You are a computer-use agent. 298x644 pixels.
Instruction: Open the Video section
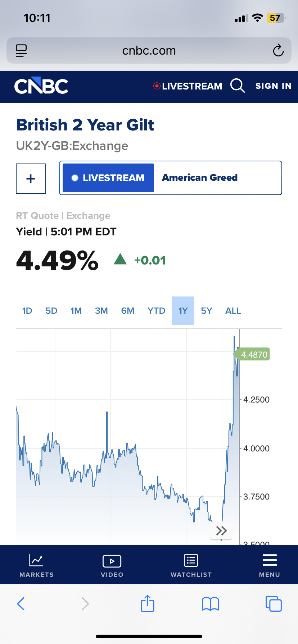pyautogui.click(x=112, y=565)
